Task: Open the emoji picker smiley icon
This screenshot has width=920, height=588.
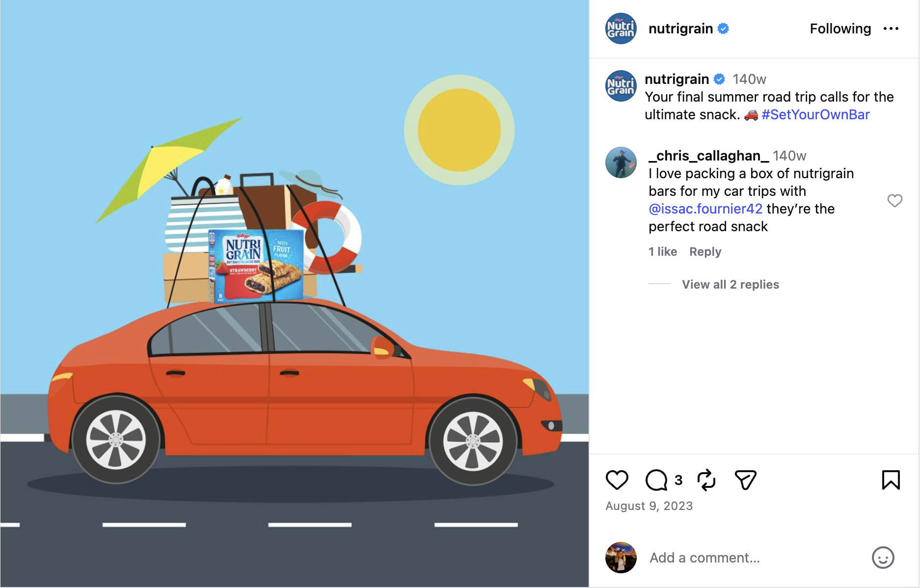Action: tap(883, 558)
